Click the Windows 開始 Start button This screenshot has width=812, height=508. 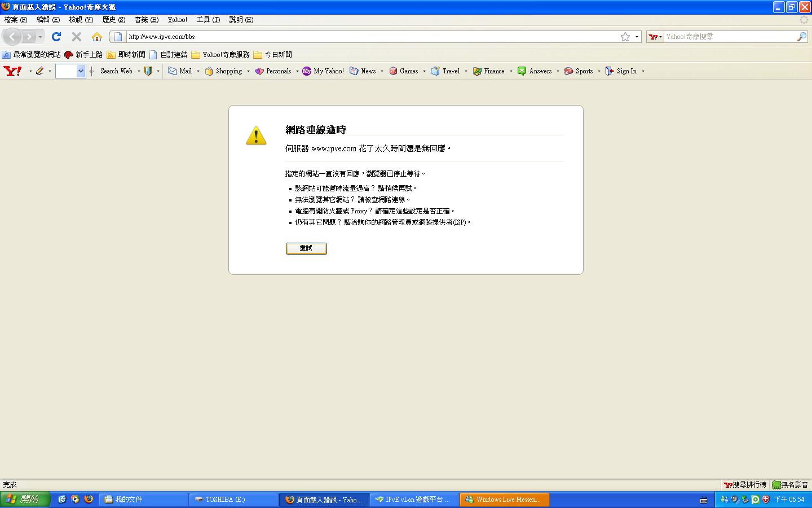[x=25, y=500]
